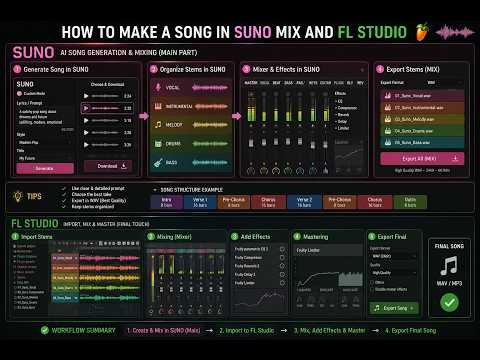Viewport: 480px width, 360px height.
Task: Toggle Fruity Limiter in the Add Effects list
Action: [282, 283]
